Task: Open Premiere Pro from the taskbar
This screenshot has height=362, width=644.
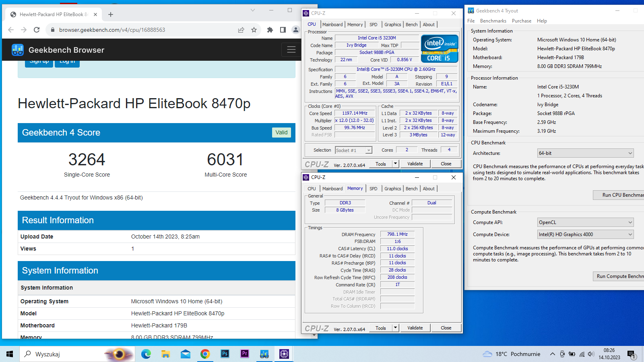Action: (244, 354)
